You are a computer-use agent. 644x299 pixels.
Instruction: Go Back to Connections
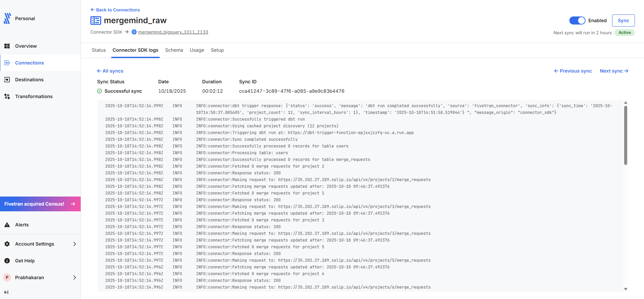click(115, 10)
